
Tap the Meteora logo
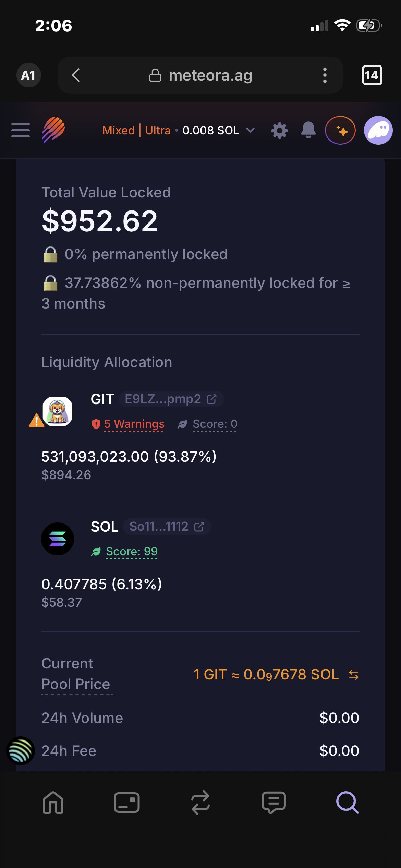coord(53,130)
